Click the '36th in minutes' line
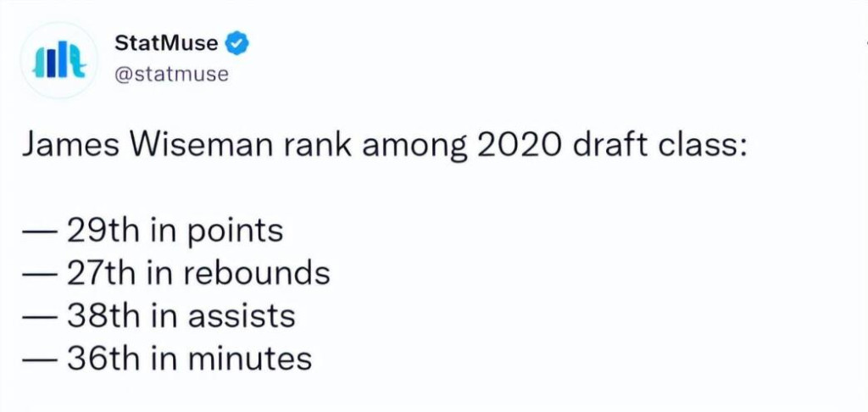The width and height of the screenshot is (868, 412). (167, 359)
